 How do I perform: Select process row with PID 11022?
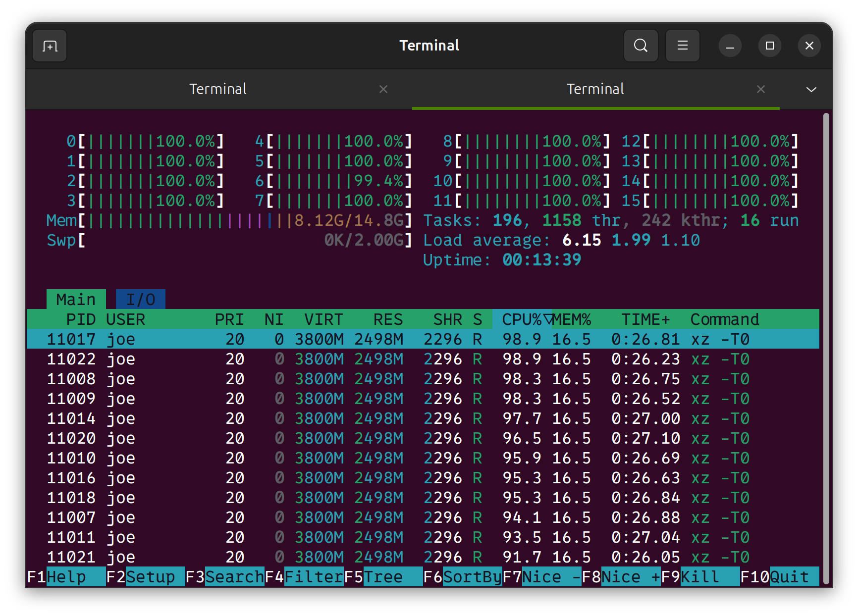(x=423, y=359)
